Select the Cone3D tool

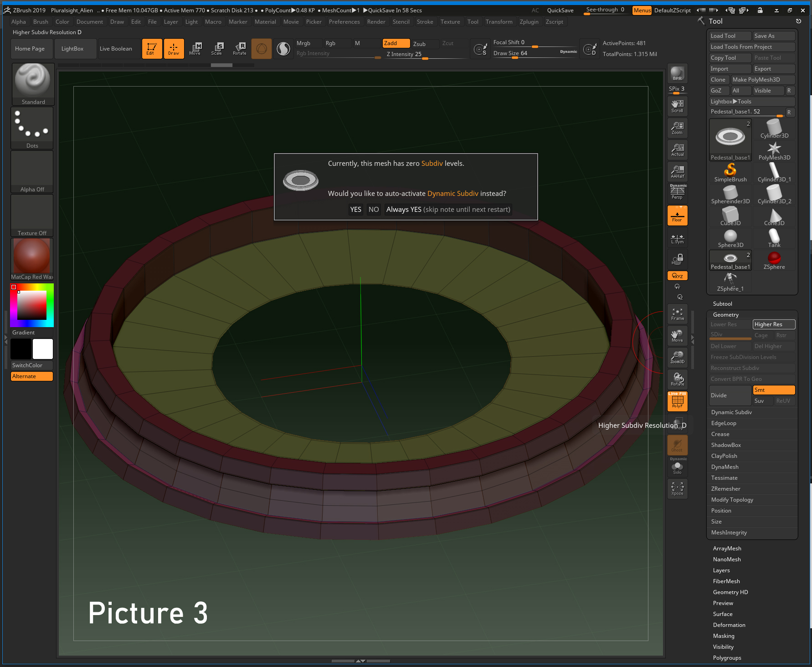tap(774, 216)
